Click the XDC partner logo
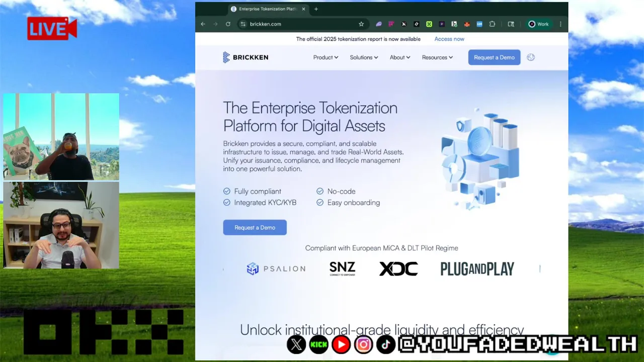The width and height of the screenshot is (644, 362). point(398,269)
